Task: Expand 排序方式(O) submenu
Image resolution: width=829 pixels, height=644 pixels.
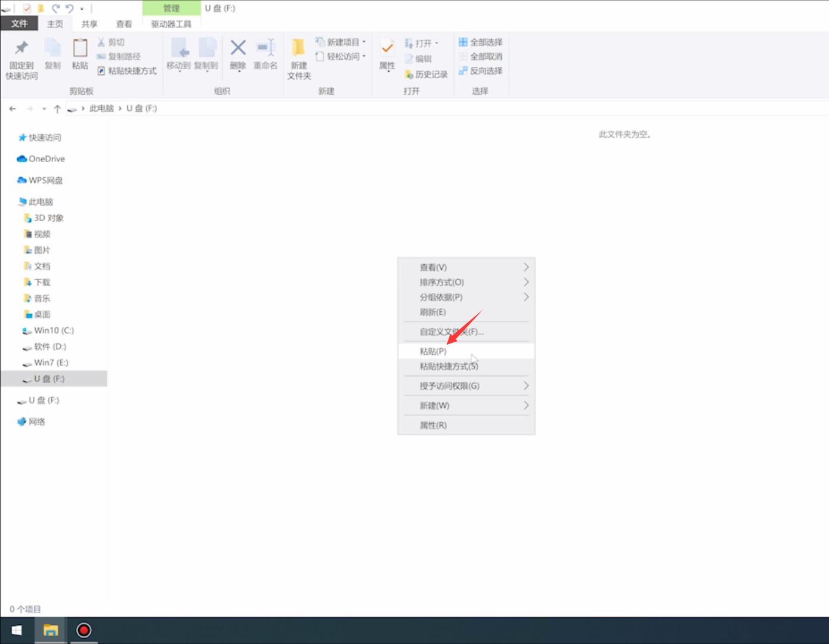Action: (466, 282)
